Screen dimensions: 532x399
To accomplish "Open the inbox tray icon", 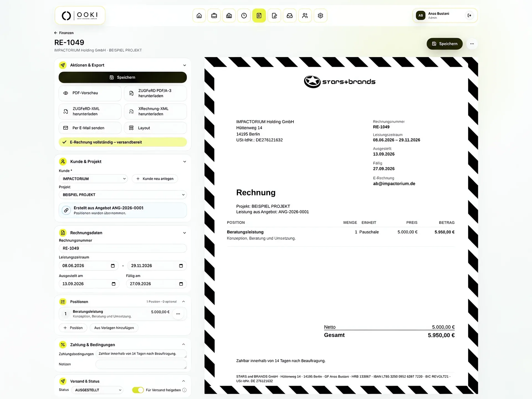I will 290,16.
